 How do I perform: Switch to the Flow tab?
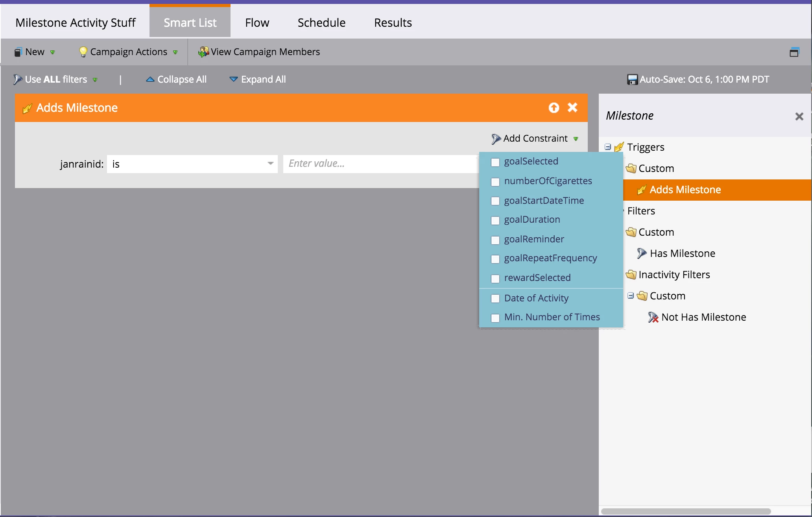(257, 23)
